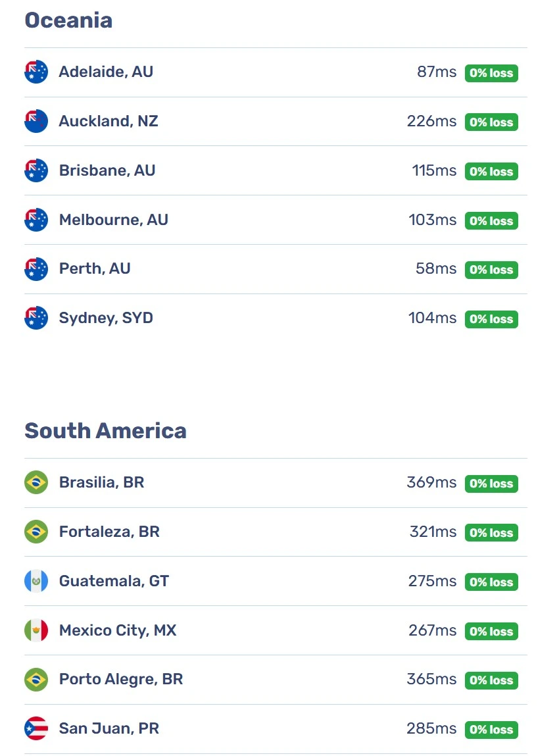This screenshot has width=559, height=756.
Task: Click the Puerto Rico flag beside San Juan
Action: coord(36,728)
